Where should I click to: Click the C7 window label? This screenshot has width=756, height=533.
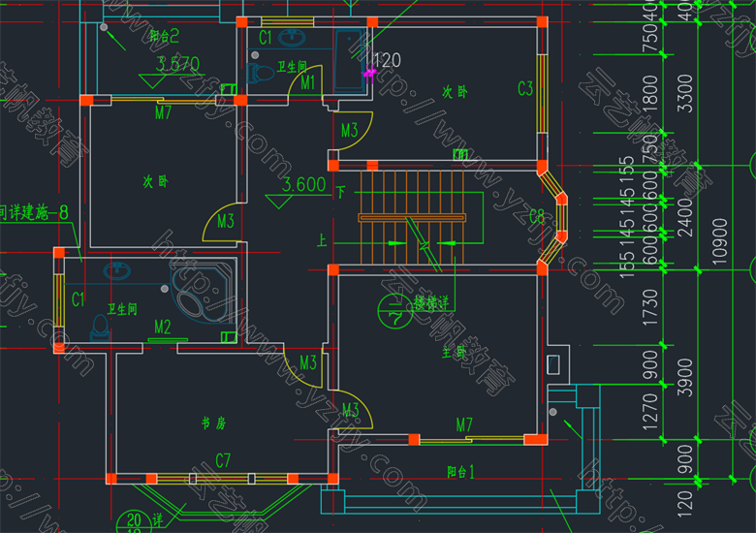point(223,460)
